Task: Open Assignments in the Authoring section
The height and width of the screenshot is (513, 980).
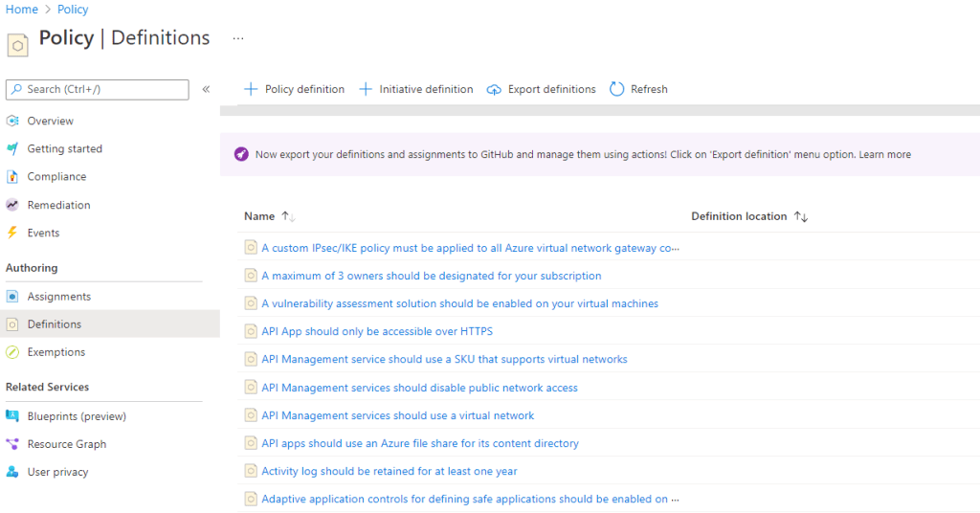Action: [x=58, y=297]
